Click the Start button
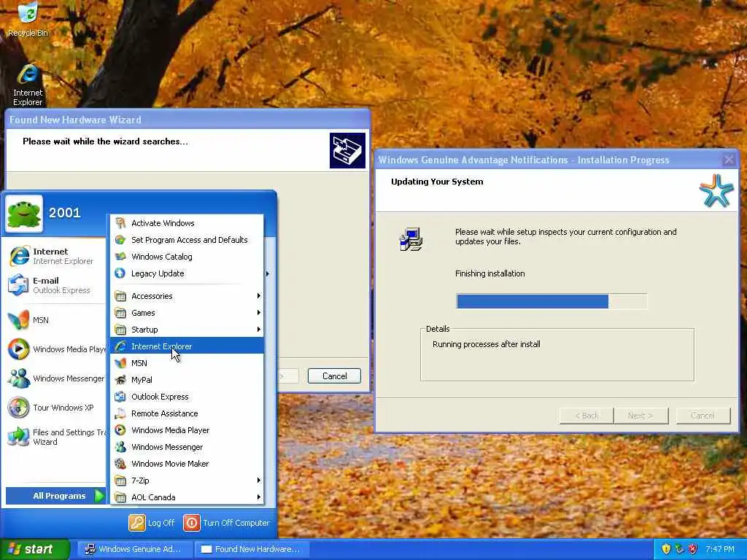 [35, 549]
